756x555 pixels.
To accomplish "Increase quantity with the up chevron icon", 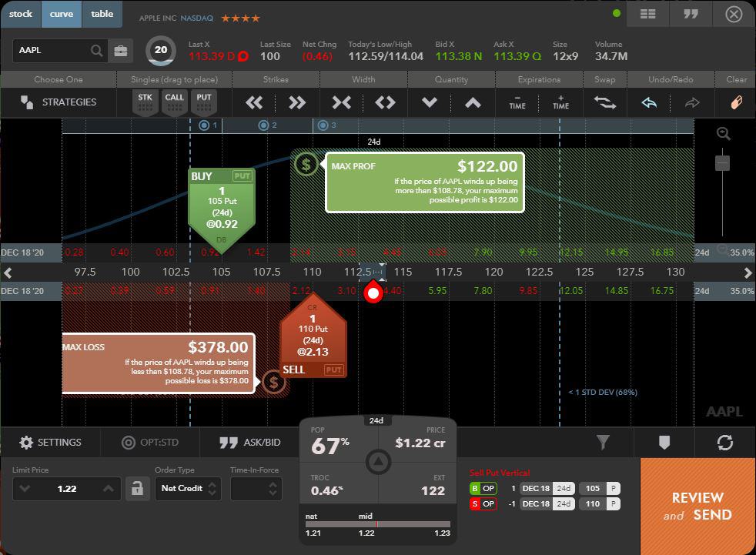I will 473,102.
